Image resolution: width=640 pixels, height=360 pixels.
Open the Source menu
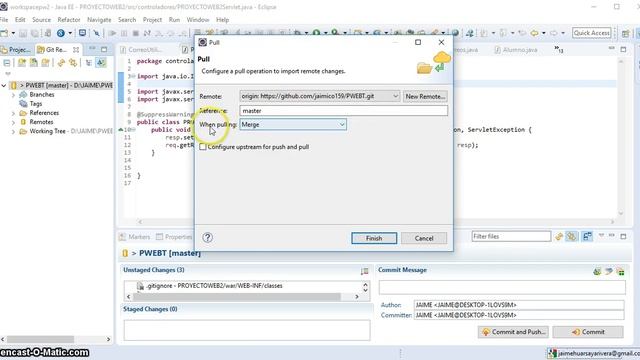tap(42, 20)
